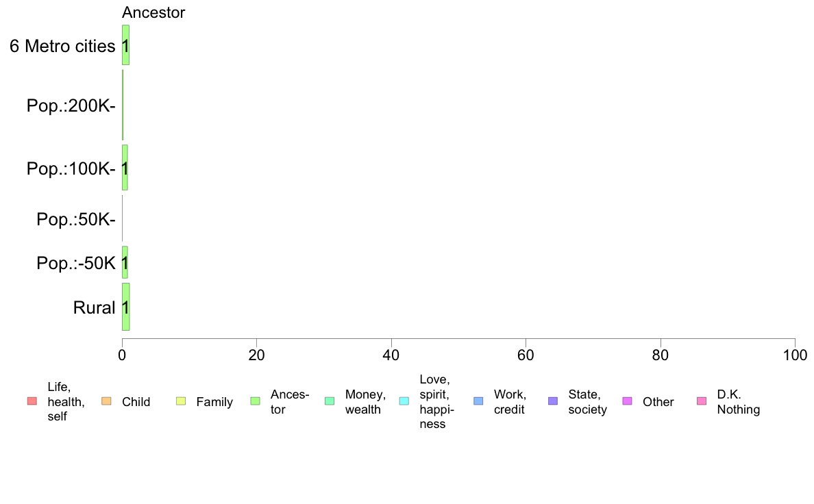Select the Rural green bar
814x504 pixels.
[125, 307]
